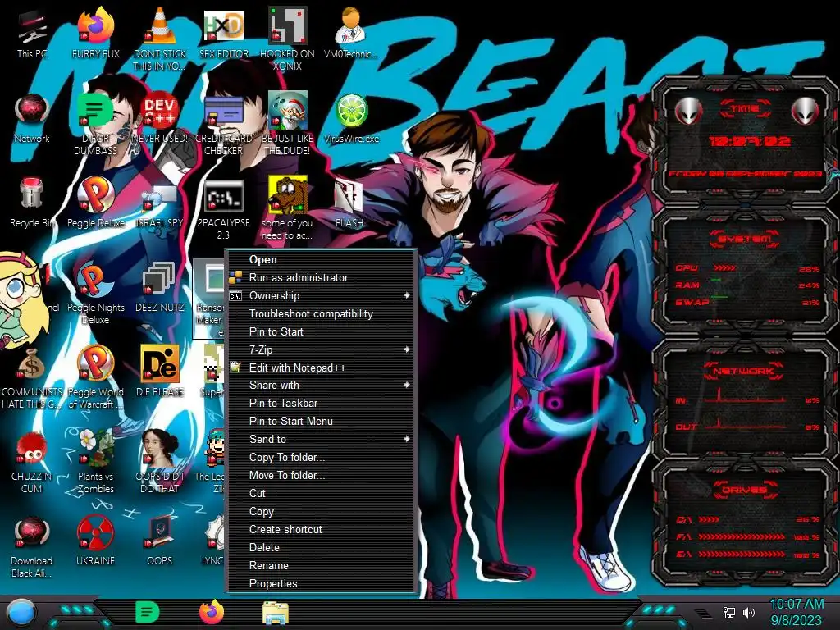
Task: Expand the Share with submenu
Action: click(x=321, y=386)
